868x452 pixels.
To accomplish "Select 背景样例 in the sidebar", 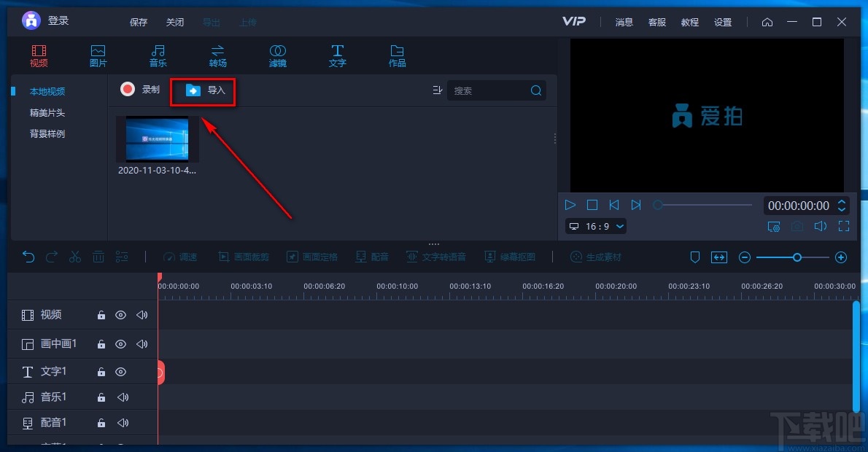I will pos(47,133).
